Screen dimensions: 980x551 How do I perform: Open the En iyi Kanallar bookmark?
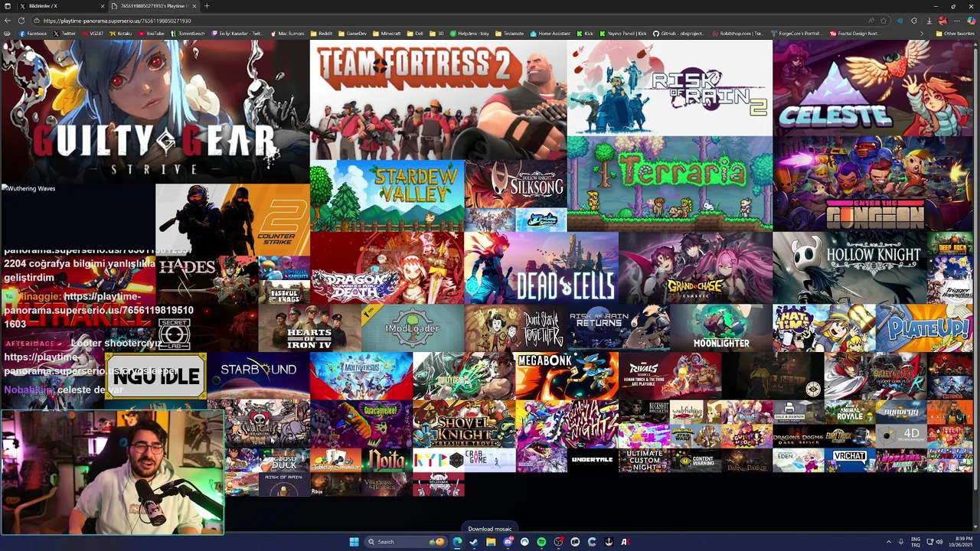tap(238, 34)
